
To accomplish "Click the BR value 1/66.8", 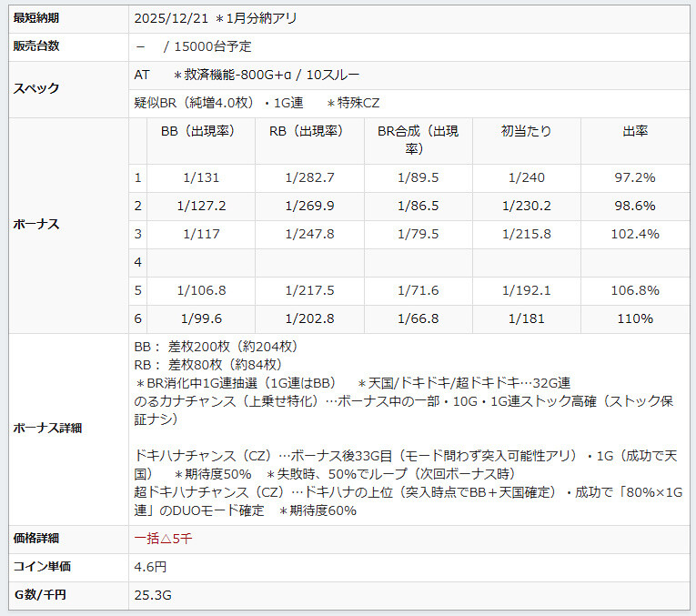I will coord(418,318).
